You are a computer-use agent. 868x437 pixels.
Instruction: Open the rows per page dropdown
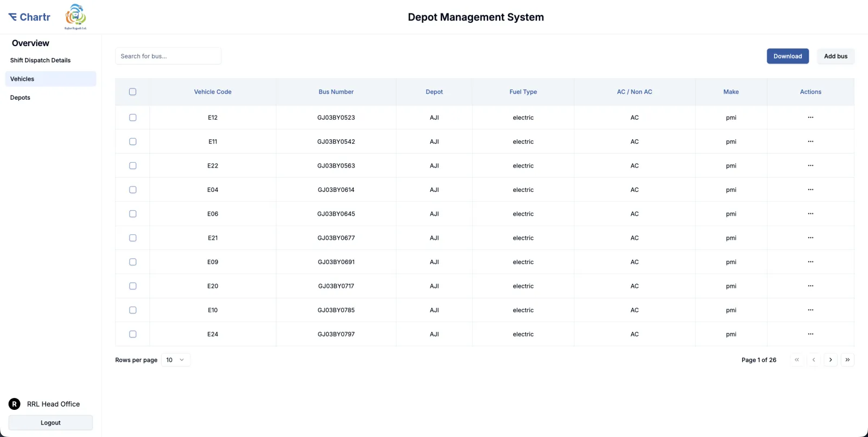pyautogui.click(x=176, y=360)
